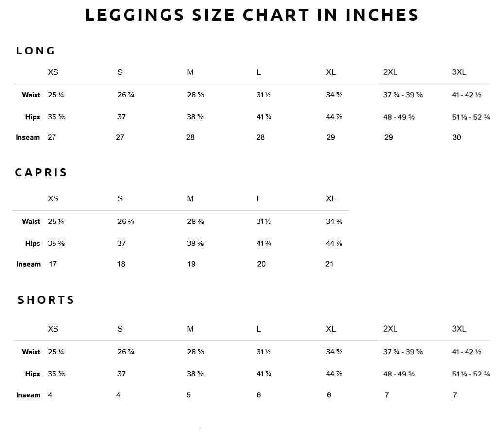Click the 3XL column header under LONG
The width and height of the screenshot is (504, 448).
459,72
